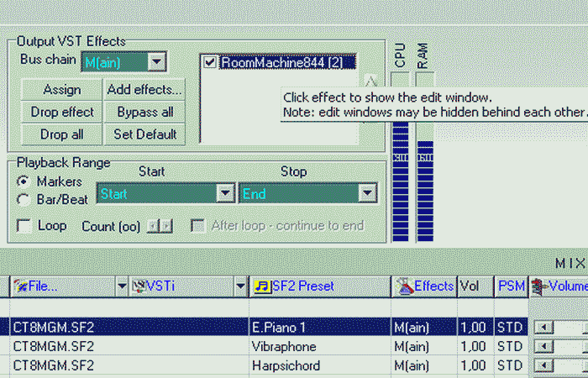This screenshot has height=378, width=588.
Task: Open the Bus chain dropdown
Action: [155, 61]
